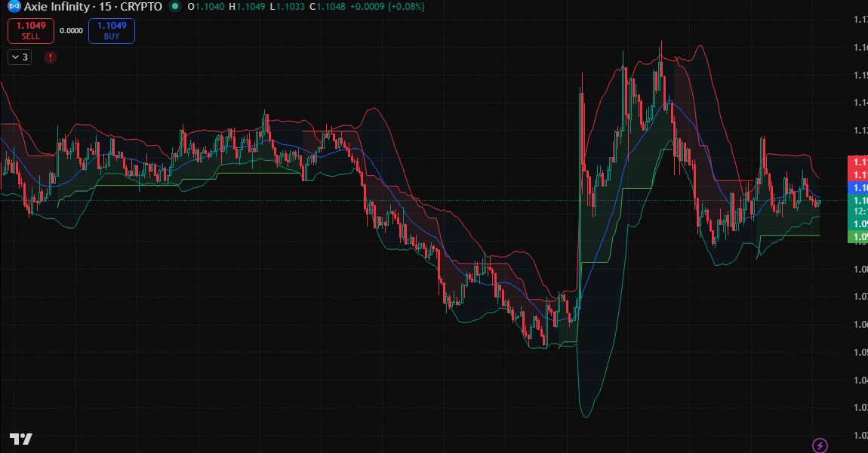Click the close value C1.1048
Screen dimensions: 868x453
pos(328,7)
